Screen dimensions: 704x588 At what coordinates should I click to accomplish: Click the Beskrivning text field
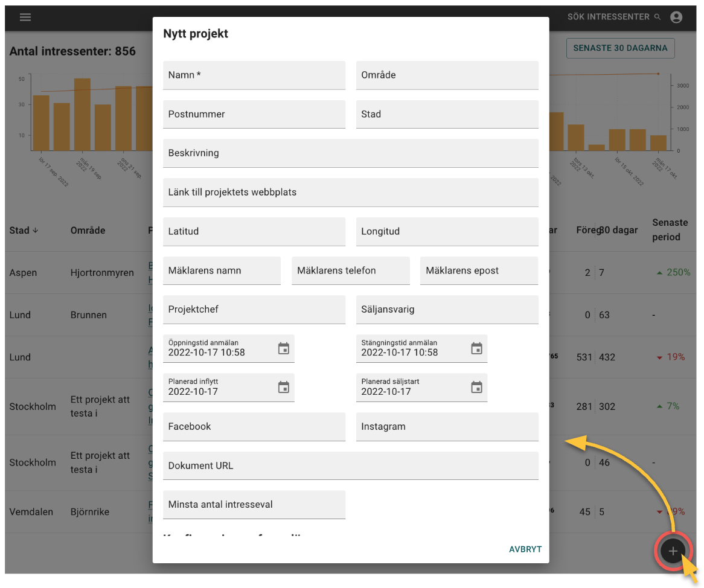click(x=350, y=153)
